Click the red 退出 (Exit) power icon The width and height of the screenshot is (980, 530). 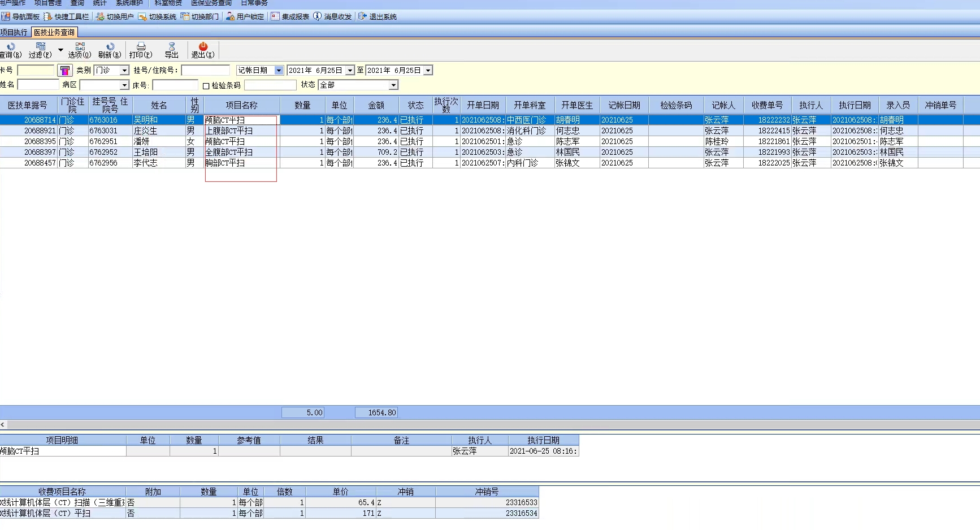pyautogui.click(x=203, y=50)
